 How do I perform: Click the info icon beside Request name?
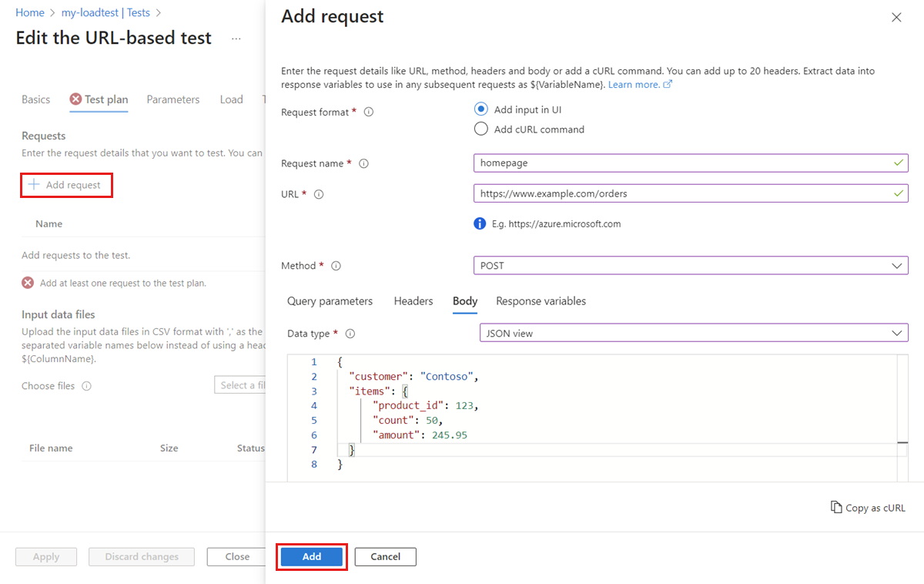point(363,163)
